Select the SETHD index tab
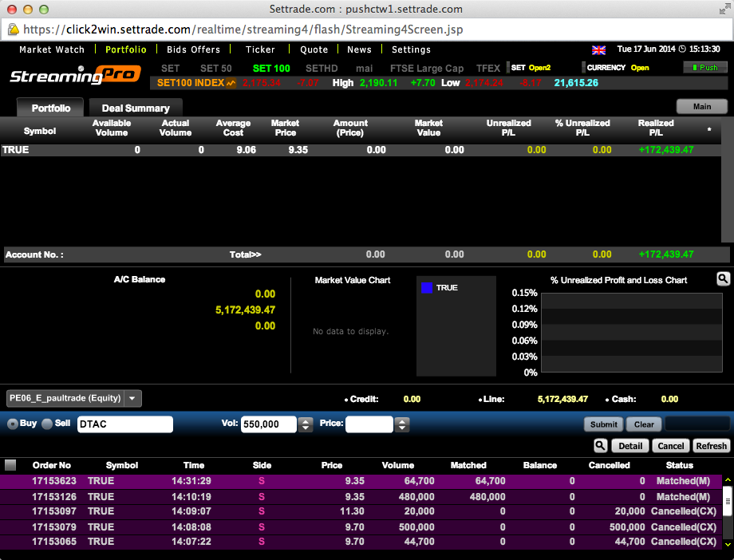This screenshot has width=734, height=560. point(322,69)
